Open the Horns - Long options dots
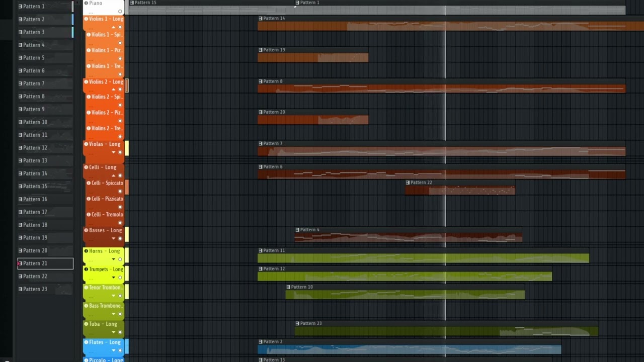 coord(91,260)
